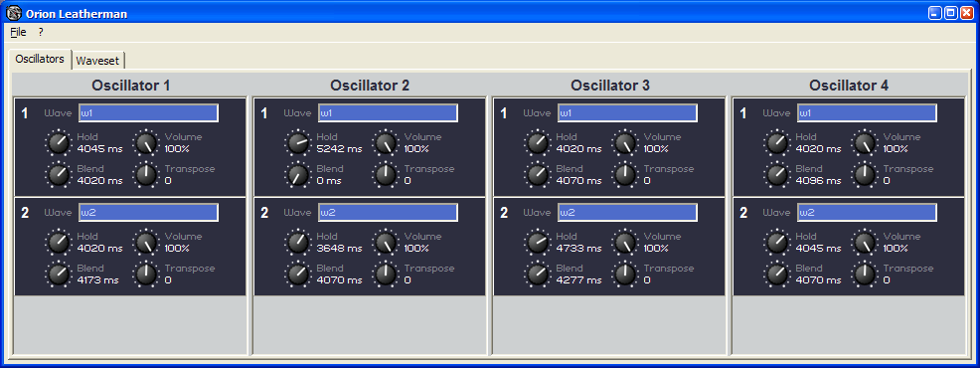
Task: Click Oscillator 2 section 2 Transpose knob
Action: click(386, 275)
